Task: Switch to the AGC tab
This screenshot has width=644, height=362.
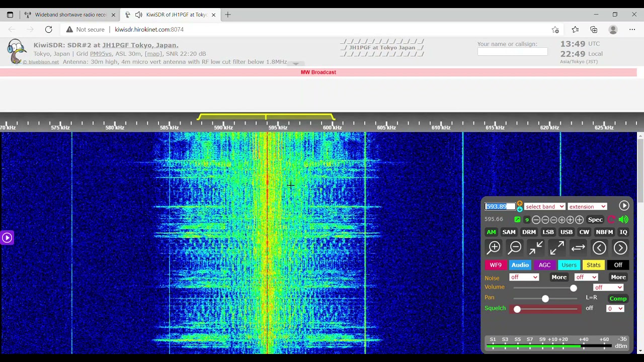Action: [x=544, y=265]
